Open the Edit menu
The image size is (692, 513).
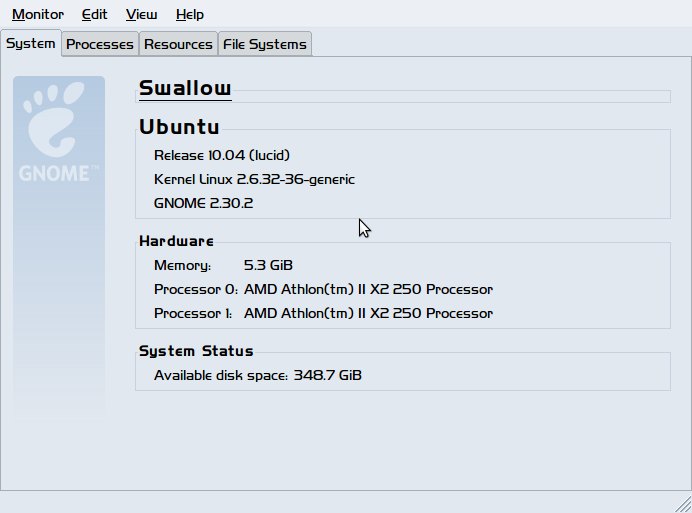tap(94, 15)
